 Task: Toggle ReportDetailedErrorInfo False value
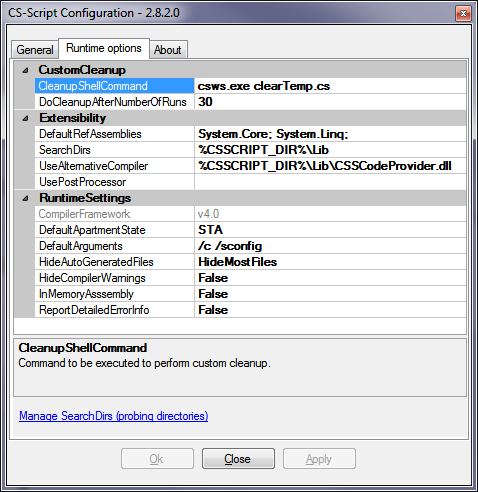[330, 310]
